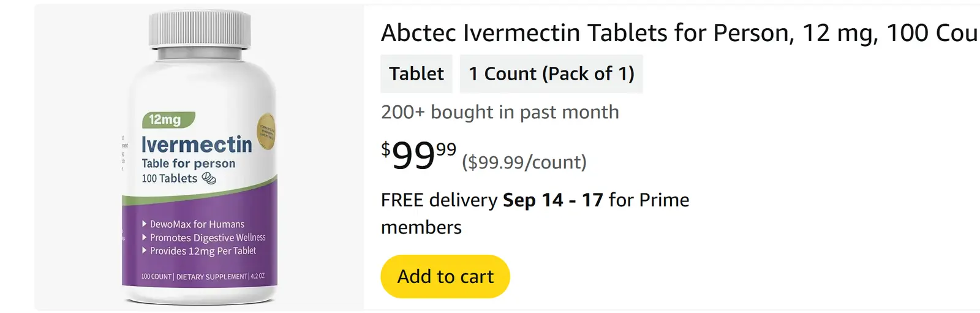Click the 100 COUNT dietary supplement footer text
This screenshot has width=980, height=313.
point(203,277)
